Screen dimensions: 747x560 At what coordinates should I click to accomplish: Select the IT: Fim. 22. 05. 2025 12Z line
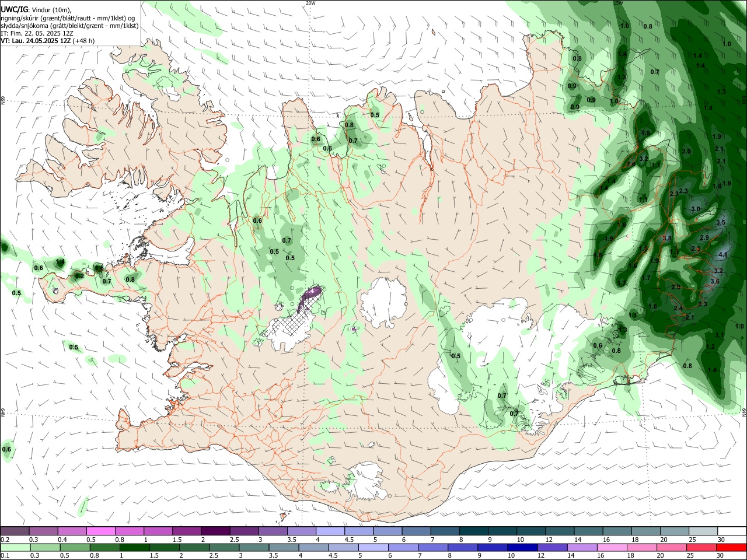point(37,33)
